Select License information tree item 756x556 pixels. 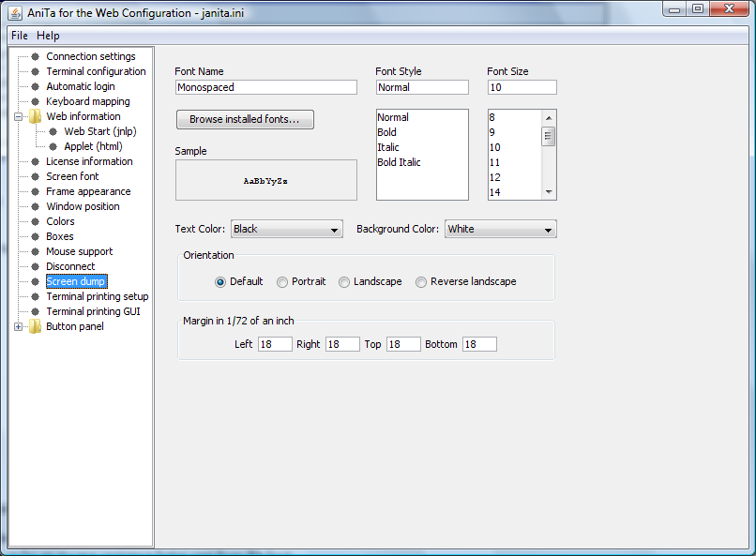tap(89, 161)
